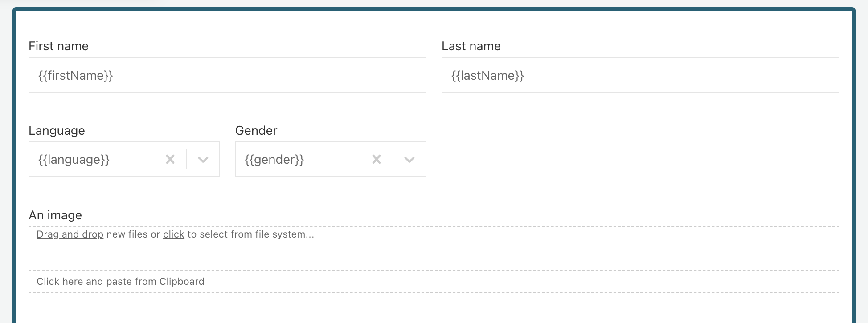Click the "An image" label
Image resolution: width=868 pixels, height=323 pixels.
55,215
